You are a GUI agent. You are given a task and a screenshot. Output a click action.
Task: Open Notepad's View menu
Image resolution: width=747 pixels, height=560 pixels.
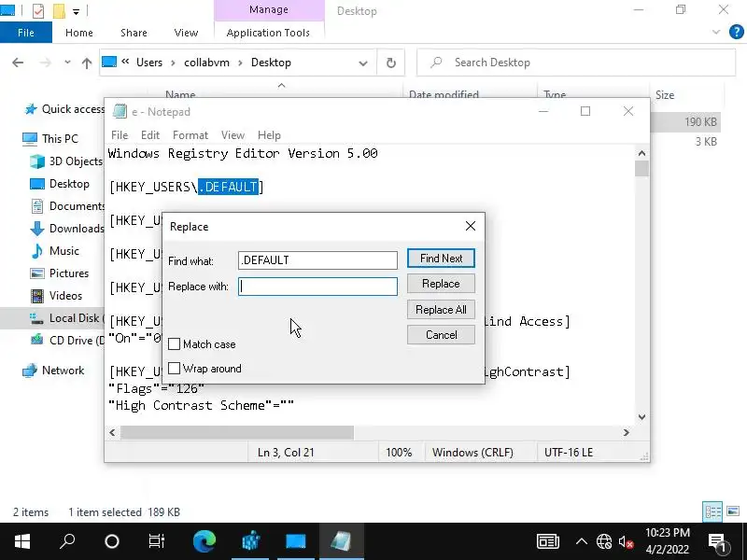pyautogui.click(x=233, y=135)
